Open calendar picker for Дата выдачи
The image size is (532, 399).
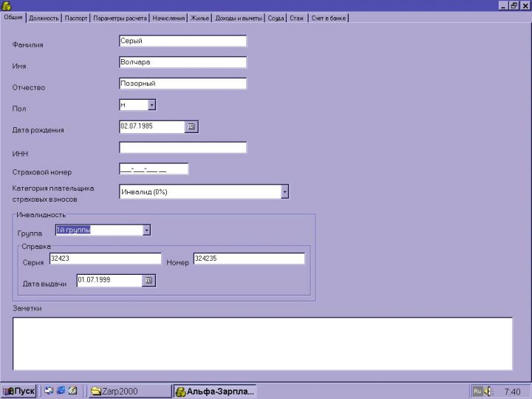click(149, 281)
